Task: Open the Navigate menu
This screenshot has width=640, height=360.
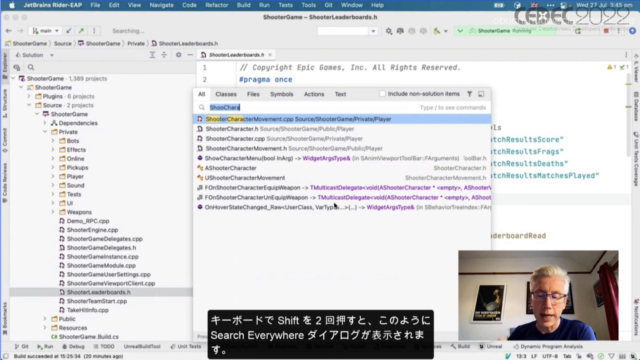Action: pos(161,5)
